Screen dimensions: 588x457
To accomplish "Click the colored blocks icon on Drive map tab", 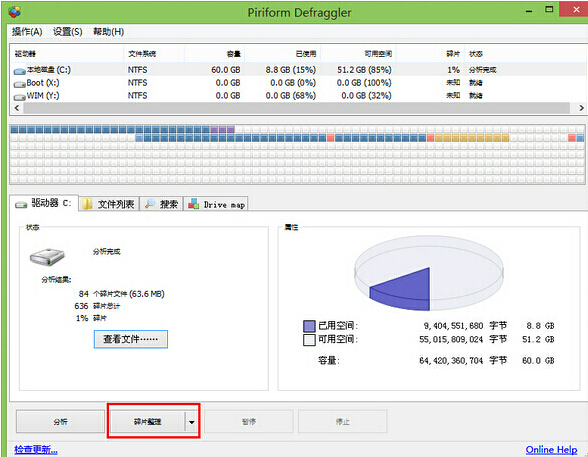I will 194,204.
